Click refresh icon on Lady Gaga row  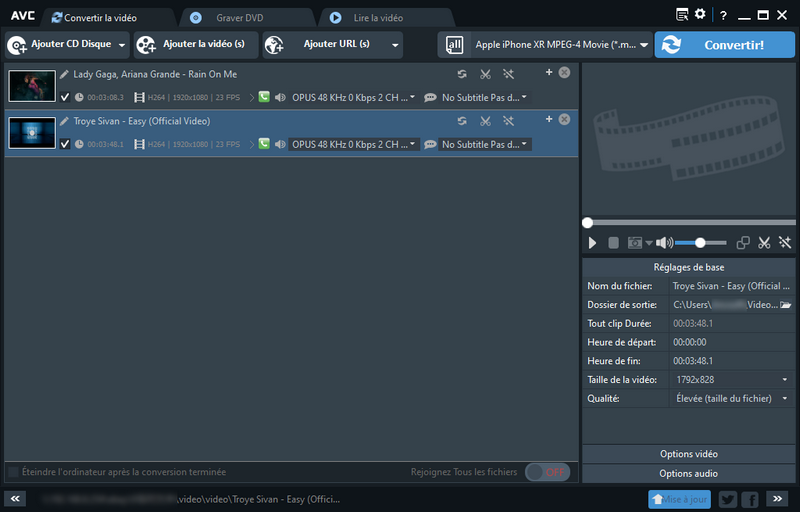(x=462, y=74)
